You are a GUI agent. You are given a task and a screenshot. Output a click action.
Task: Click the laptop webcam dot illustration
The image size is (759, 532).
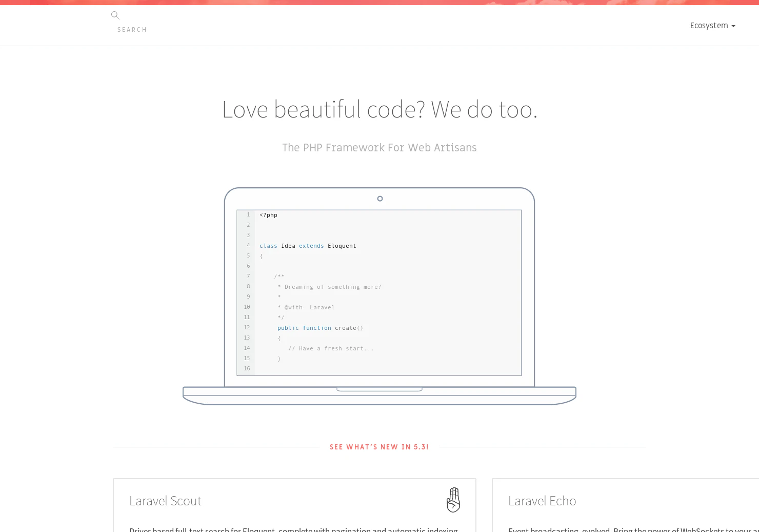pos(379,199)
